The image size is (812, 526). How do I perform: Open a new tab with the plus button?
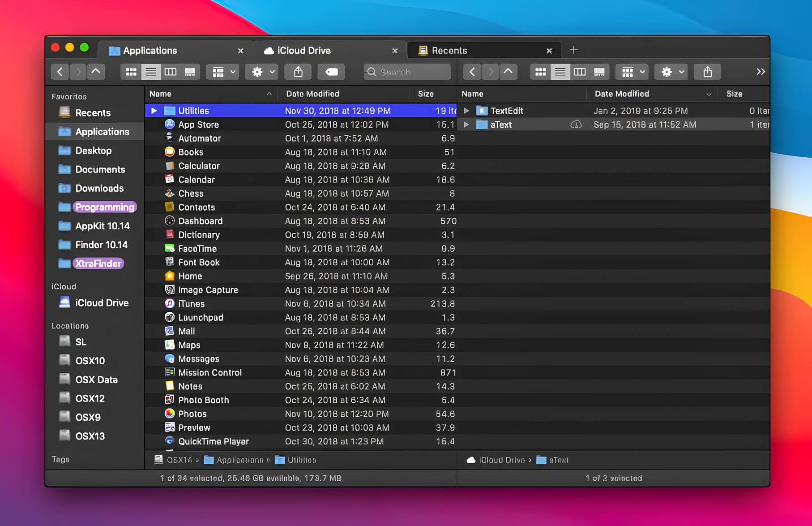(573, 50)
